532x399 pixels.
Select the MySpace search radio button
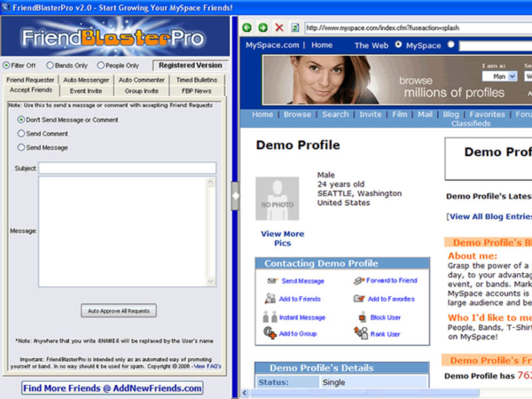pyautogui.click(x=451, y=44)
